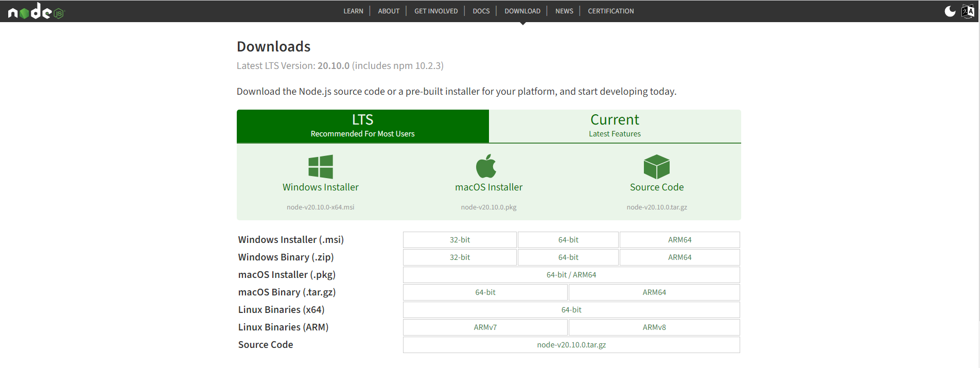Download Windows Installer (.msi) 32-bit
The width and height of the screenshot is (980, 368).
(460, 240)
